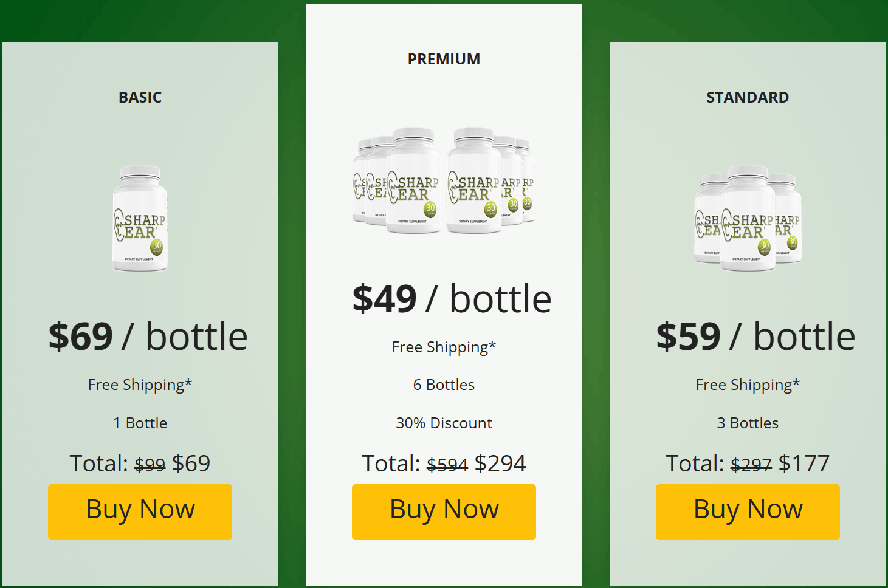Click the six-bottle Premium product image
Viewport: 888px width, 588px height.
pos(444,180)
